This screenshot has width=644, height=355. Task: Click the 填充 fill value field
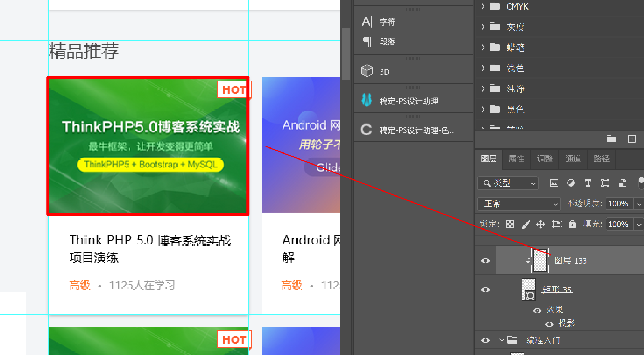[620, 225]
